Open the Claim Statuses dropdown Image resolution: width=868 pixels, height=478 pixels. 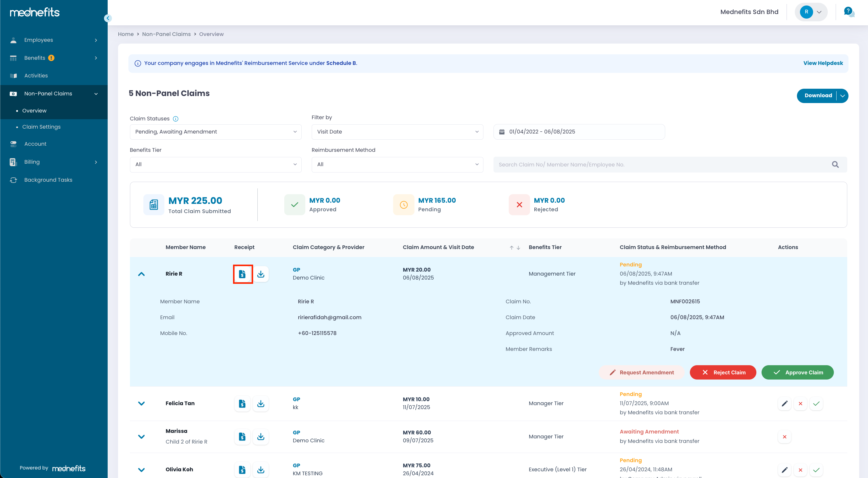pos(215,132)
